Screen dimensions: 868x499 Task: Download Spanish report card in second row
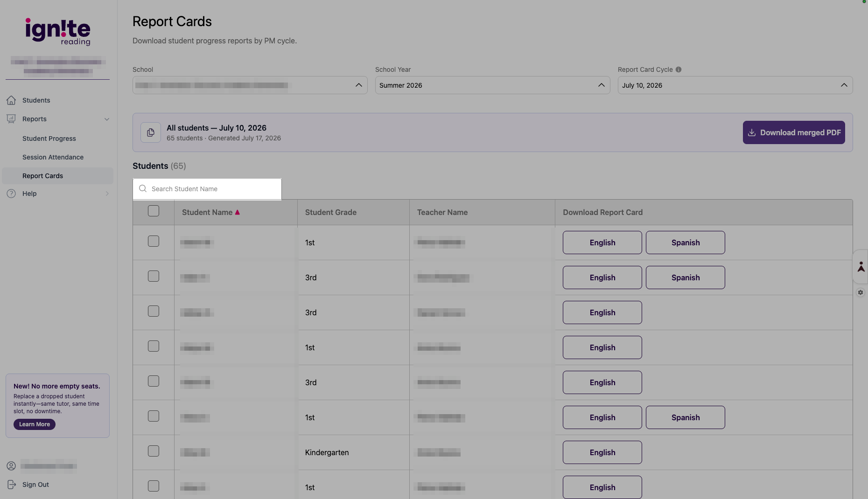(x=686, y=277)
